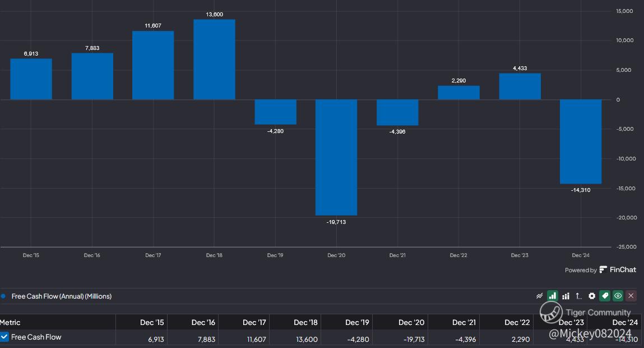Select the stacked bar chart icon
Screen dimensions: 644x348
pos(566,296)
